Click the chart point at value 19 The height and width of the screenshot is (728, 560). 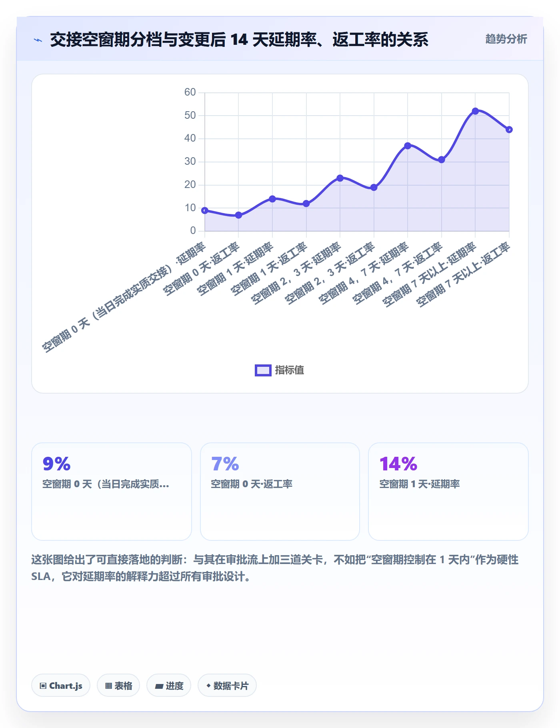374,187
